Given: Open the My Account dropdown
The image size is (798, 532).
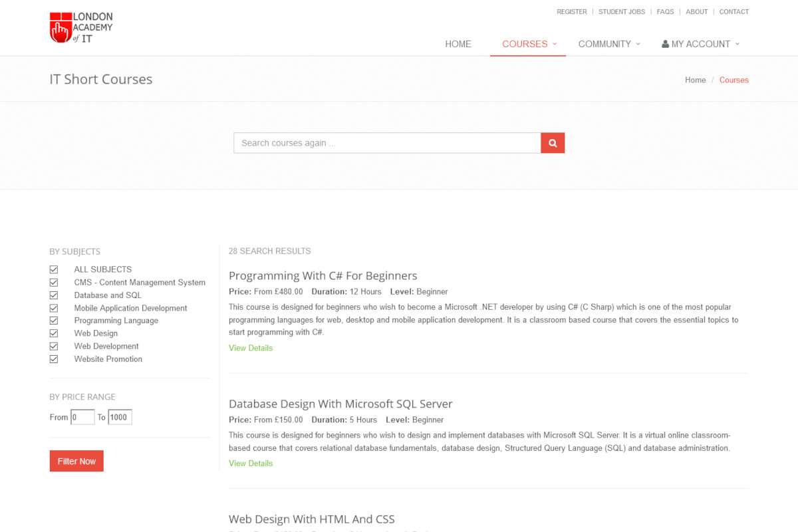Looking at the screenshot, I should 701,44.
